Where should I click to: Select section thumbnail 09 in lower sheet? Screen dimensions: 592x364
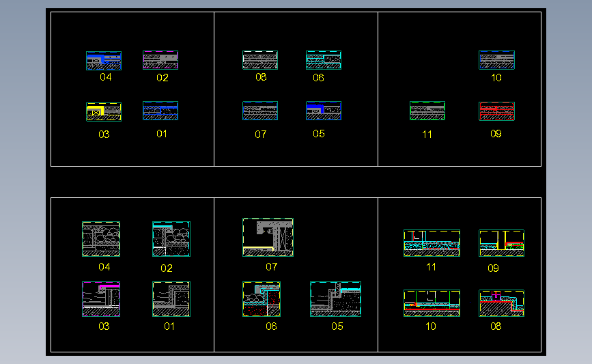[502, 243]
